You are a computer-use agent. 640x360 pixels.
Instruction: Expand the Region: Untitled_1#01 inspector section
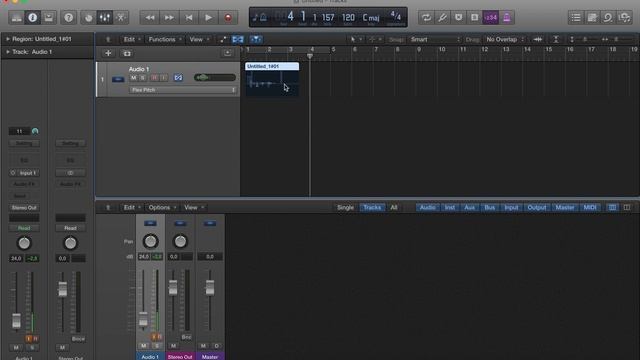tap(8, 39)
